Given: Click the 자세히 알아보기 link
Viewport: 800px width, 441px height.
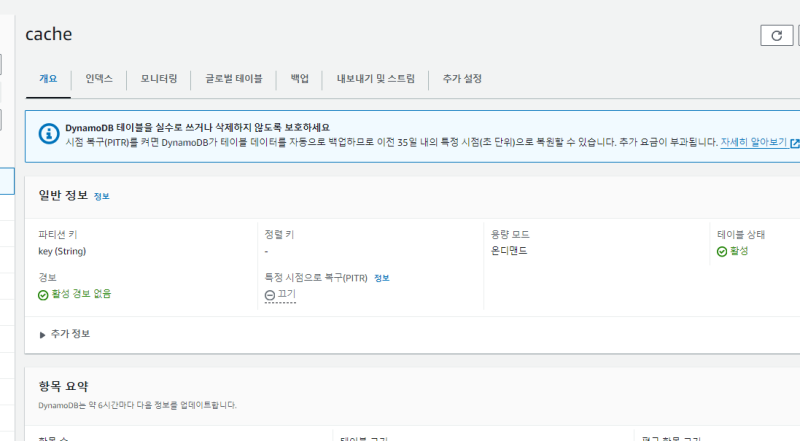Looking at the screenshot, I should click(x=753, y=143).
